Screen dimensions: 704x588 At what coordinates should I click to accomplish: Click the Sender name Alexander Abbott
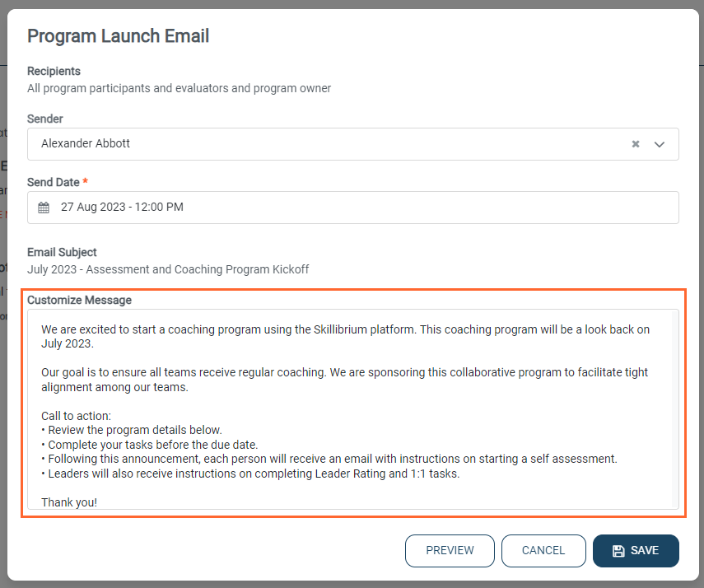[86, 143]
